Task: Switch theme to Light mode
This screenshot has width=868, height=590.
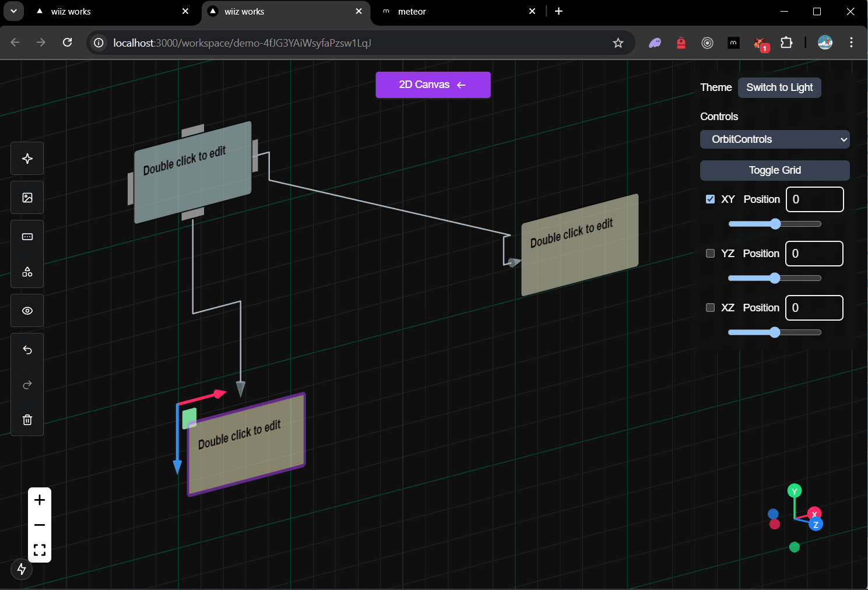Action: [779, 87]
